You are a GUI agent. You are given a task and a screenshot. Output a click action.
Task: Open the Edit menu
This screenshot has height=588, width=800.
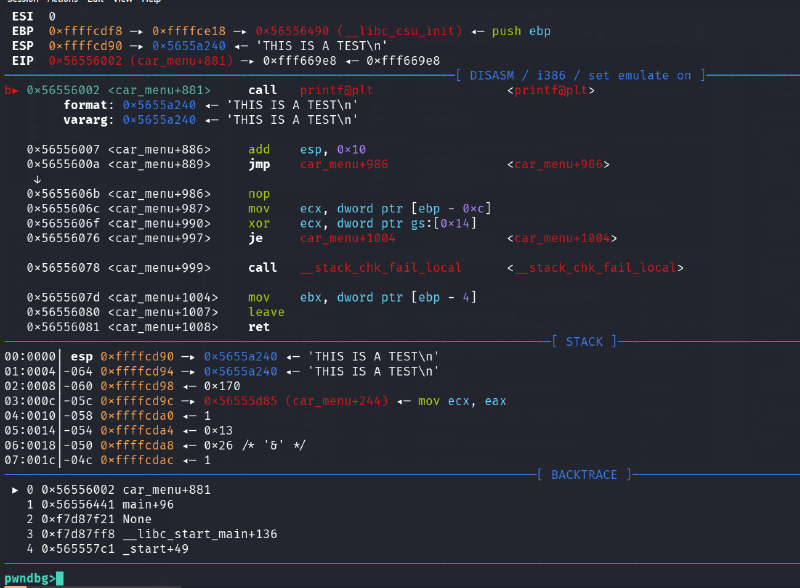97,3
